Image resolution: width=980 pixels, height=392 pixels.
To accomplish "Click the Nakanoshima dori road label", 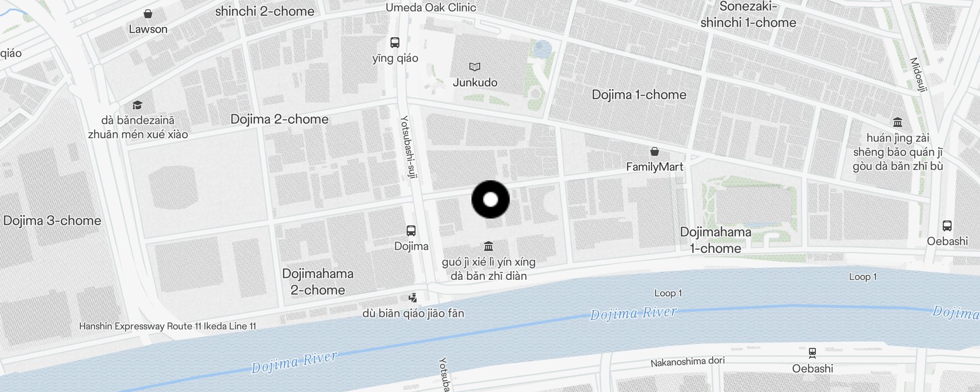I will [x=687, y=362].
